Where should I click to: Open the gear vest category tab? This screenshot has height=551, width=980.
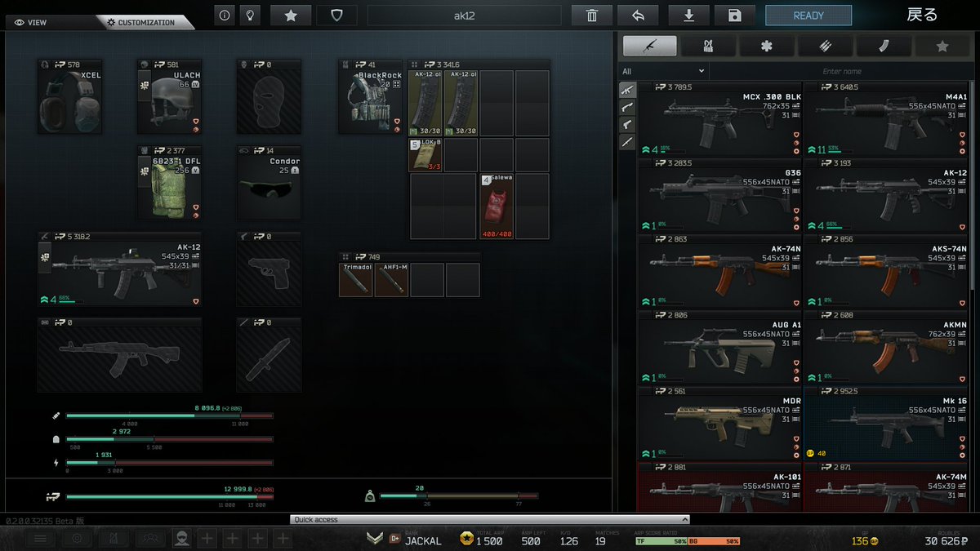pos(708,47)
